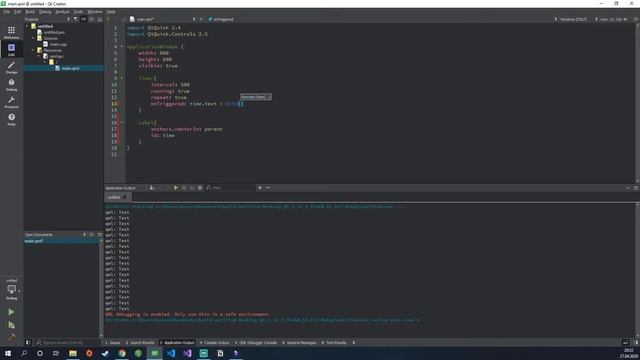Viewport: 640px width, 360px height.
Task: Open the kit selector monitor icon
Action: [x=11, y=289]
